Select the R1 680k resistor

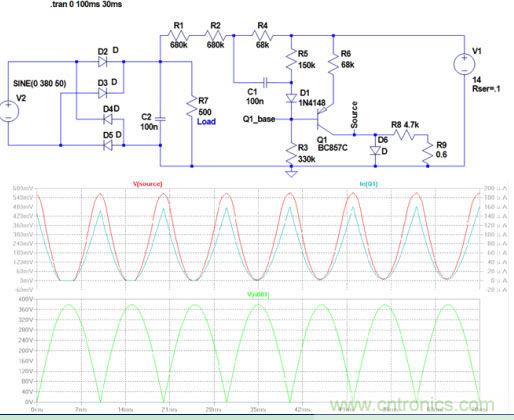tap(178, 35)
